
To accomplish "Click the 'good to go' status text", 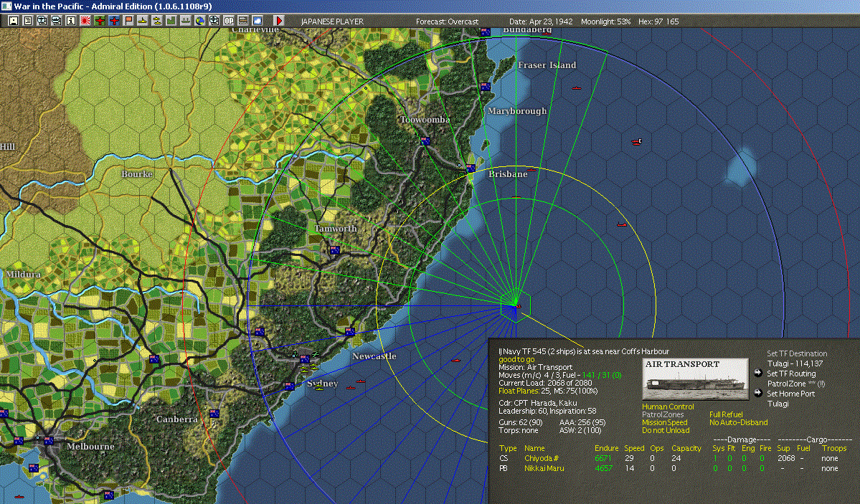I will [x=516, y=360].
